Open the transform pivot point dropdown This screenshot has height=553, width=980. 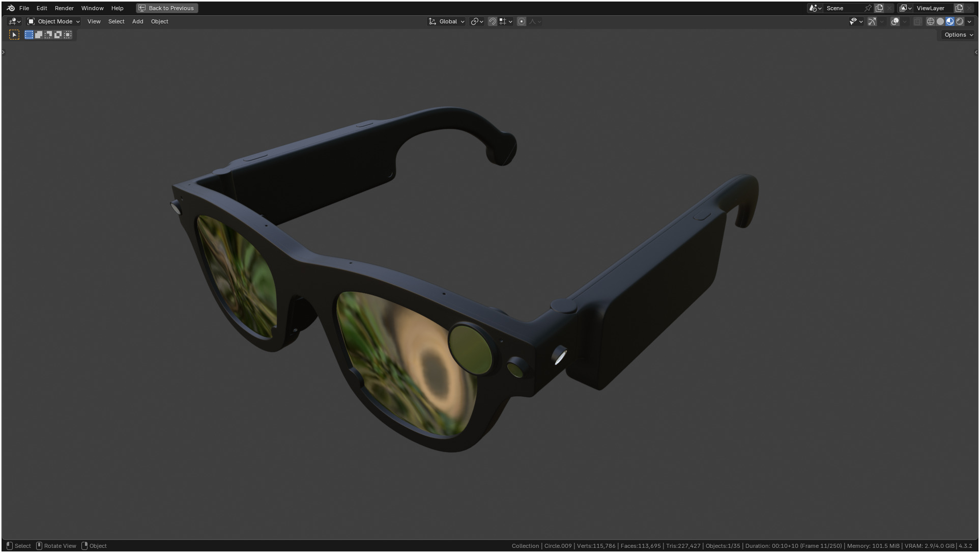[x=477, y=21]
